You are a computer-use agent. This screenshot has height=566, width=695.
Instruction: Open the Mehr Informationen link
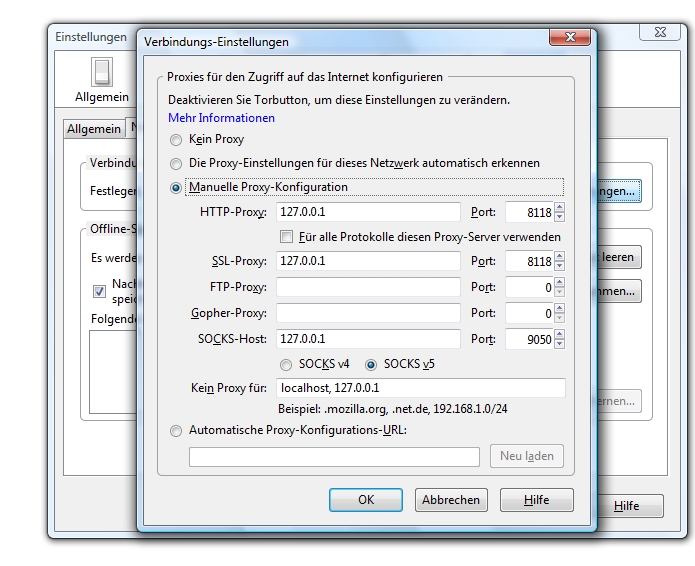point(221,118)
